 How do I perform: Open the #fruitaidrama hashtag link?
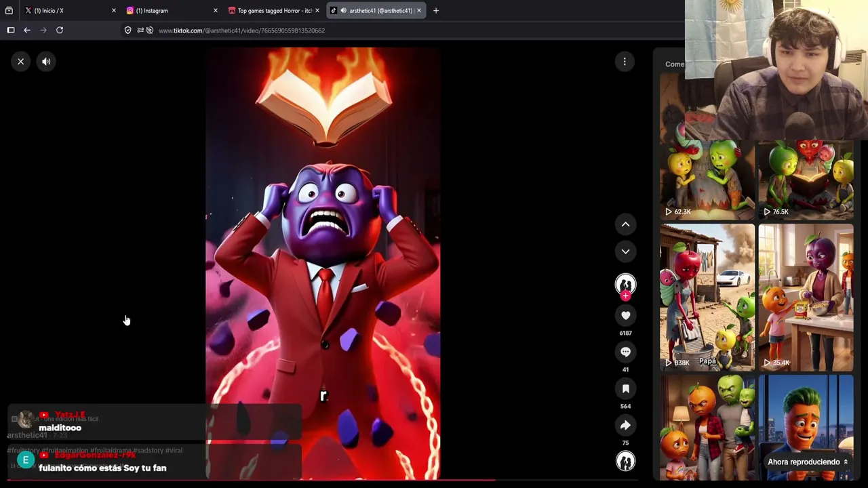[112, 450]
